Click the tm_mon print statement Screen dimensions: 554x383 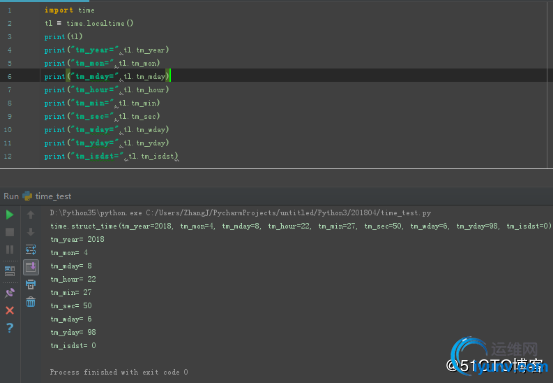(x=102, y=63)
